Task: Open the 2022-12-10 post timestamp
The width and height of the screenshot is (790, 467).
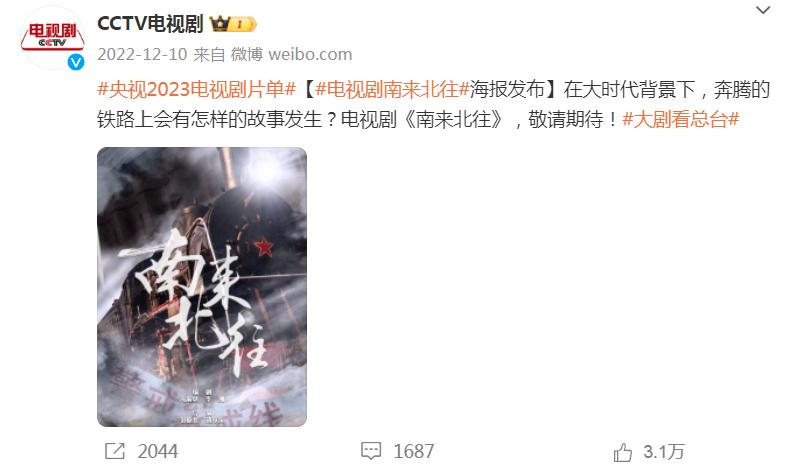Action: tap(142, 54)
